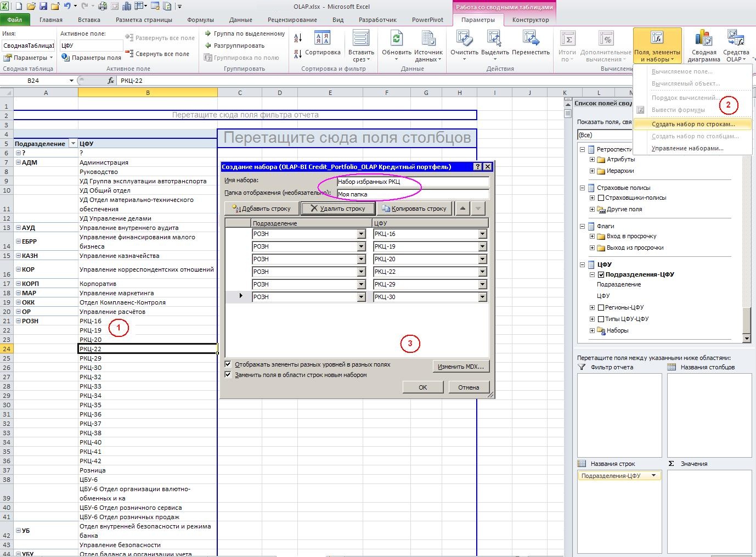Open ЦФУ dropdown showing РКЦ-22
756x557 pixels.
click(x=482, y=272)
